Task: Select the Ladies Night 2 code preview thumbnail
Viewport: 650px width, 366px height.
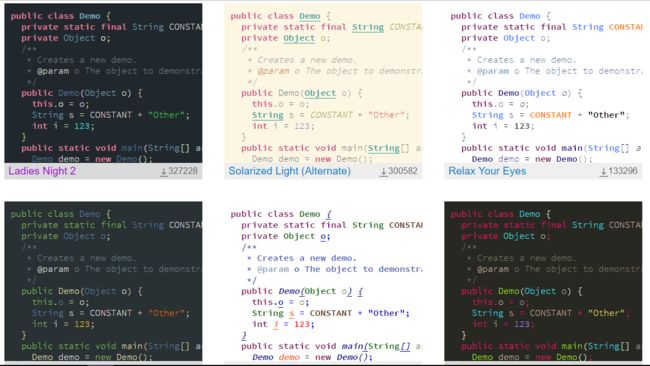Action: click(x=103, y=83)
